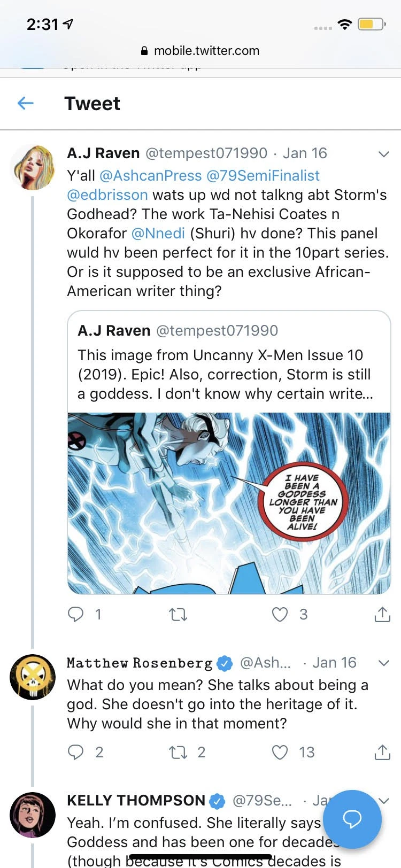Go back using the blue arrow
Viewport: 401px width, 868px height.
pos(26,103)
